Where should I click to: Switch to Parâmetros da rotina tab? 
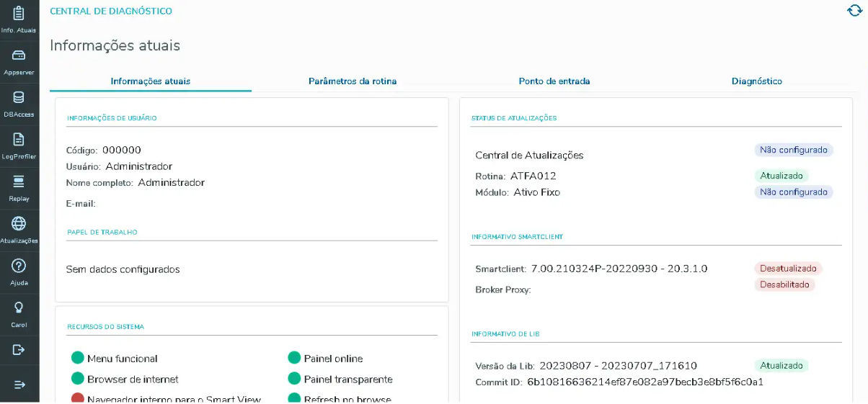coord(353,81)
